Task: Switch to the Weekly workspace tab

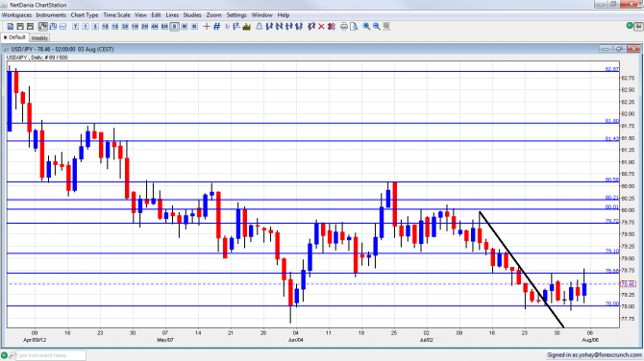Action: pyautogui.click(x=39, y=38)
